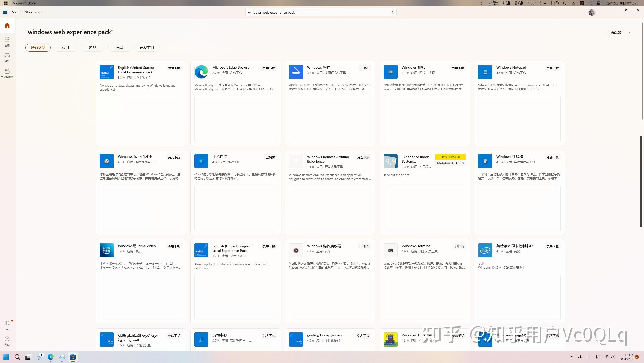The width and height of the screenshot is (644, 363).
Task: Click the Windows Terminal app icon
Action: click(x=390, y=250)
